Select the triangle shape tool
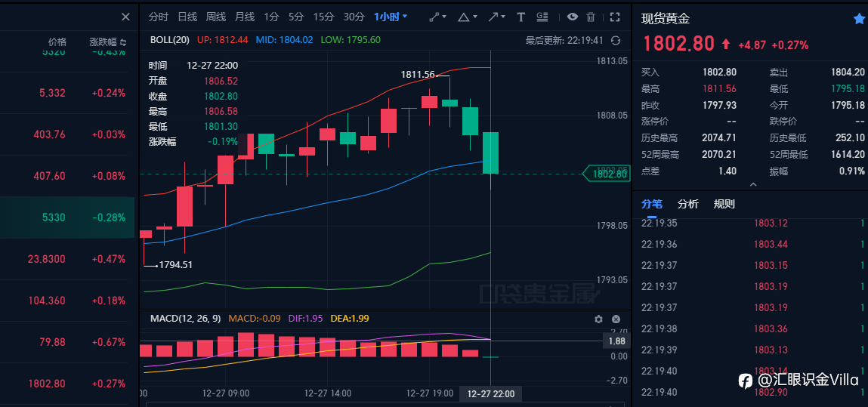The image size is (868, 407). coord(464,17)
